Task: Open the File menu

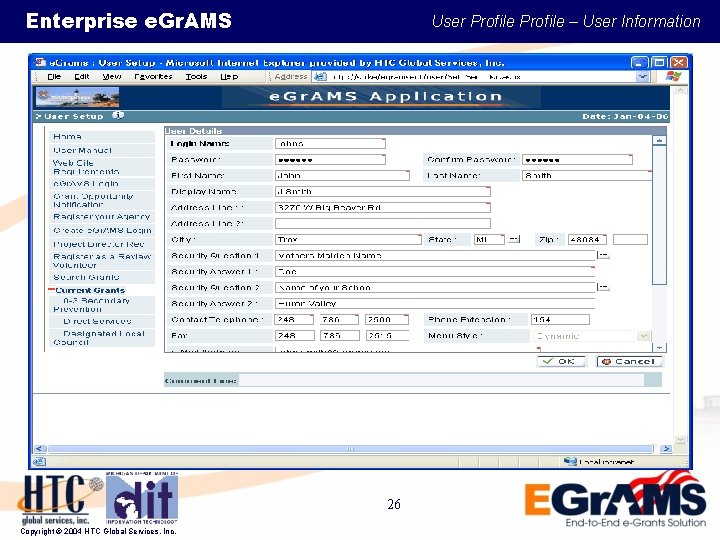Action: [54, 77]
